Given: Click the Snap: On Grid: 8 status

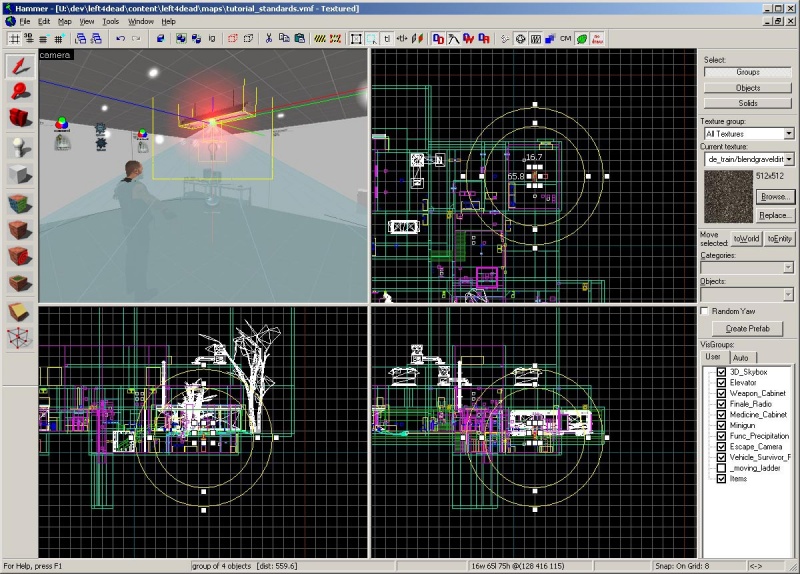Looking at the screenshot, I should 682,566.
